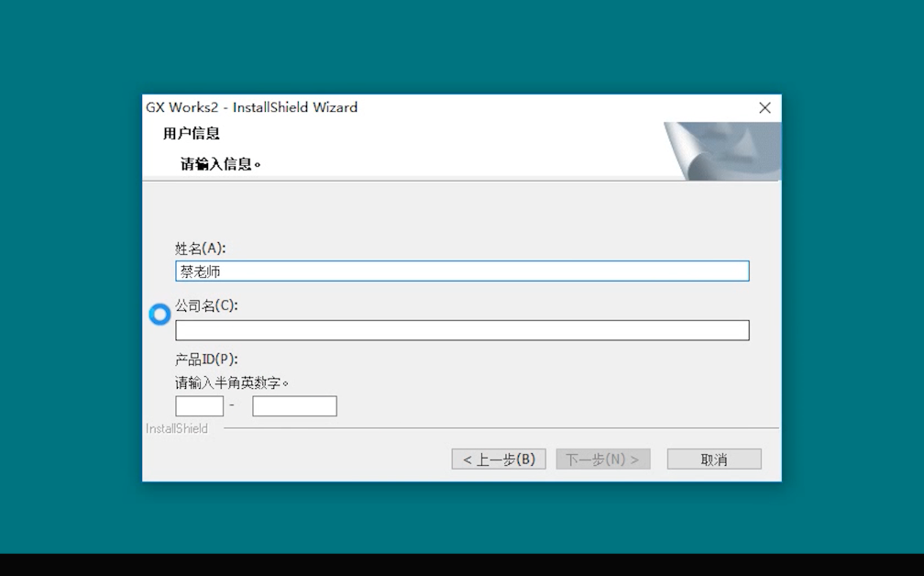Click the 姓名 name input field
924x576 pixels.
coord(462,271)
